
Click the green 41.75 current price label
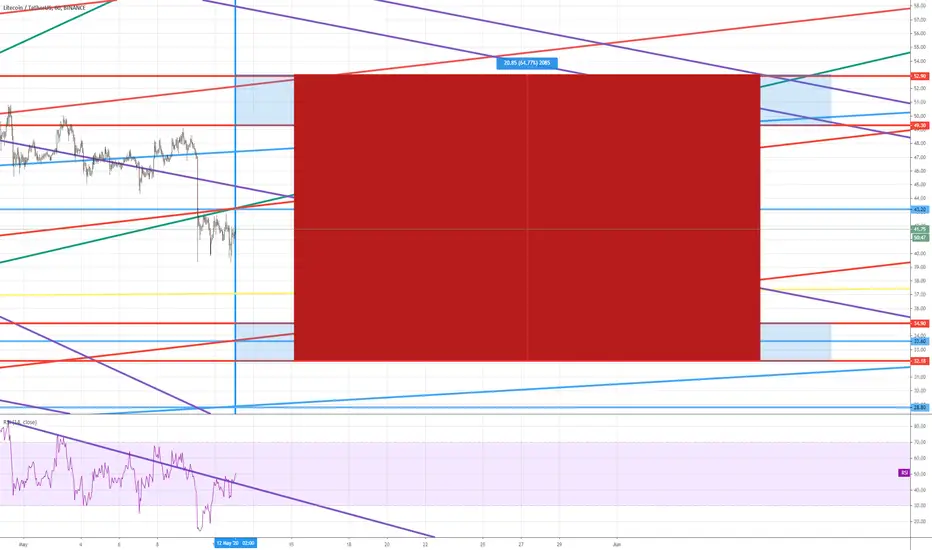pyautogui.click(x=920, y=229)
